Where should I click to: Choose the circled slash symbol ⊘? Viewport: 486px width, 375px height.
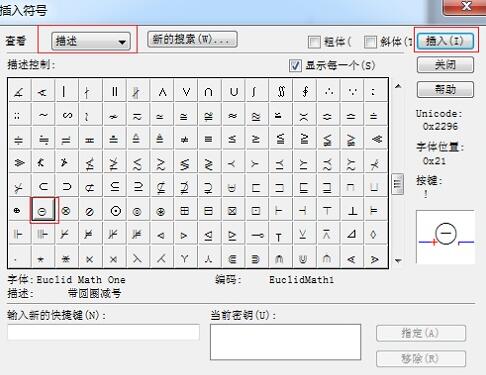pyautogui.click(x=90, y=210)
